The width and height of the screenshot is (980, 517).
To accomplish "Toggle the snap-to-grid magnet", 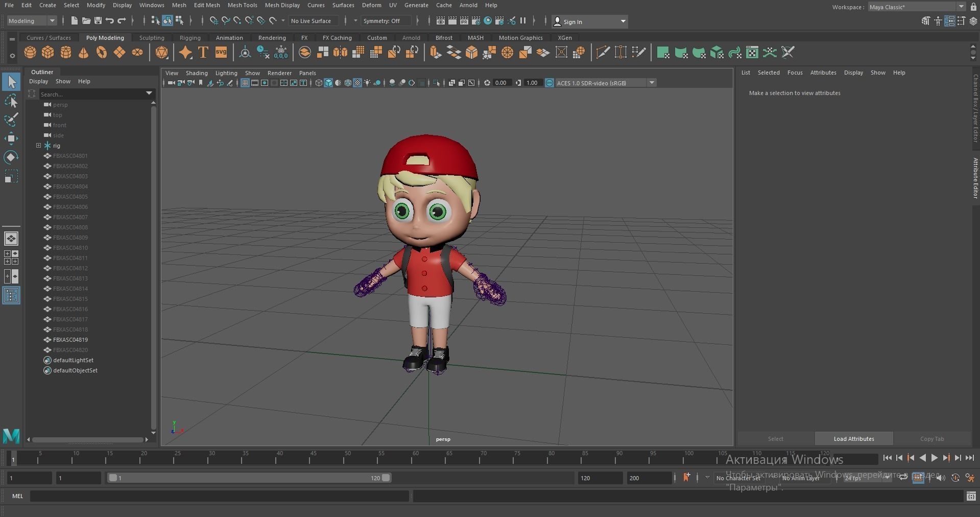I will click(x=213, y=21).
